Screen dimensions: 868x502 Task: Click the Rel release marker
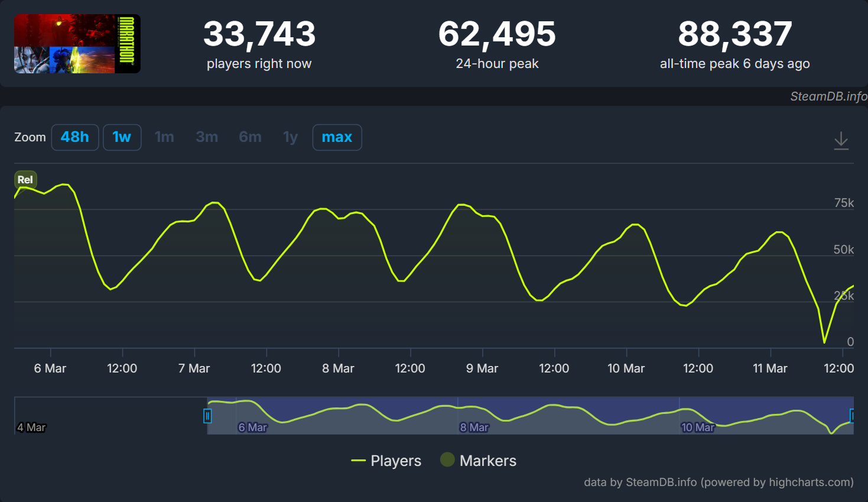(25, 180)
